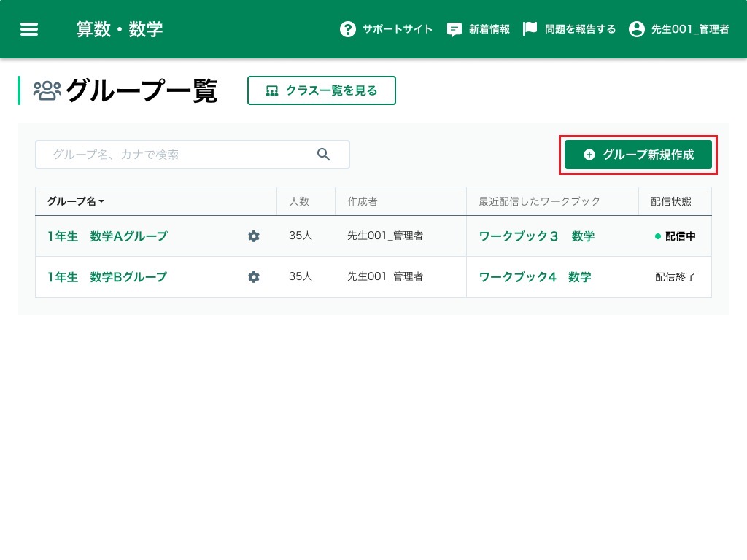This screenshot has width=747, height=560.
Task: Open ワークブック4 数学 link
Action: (x=535, y=277)
